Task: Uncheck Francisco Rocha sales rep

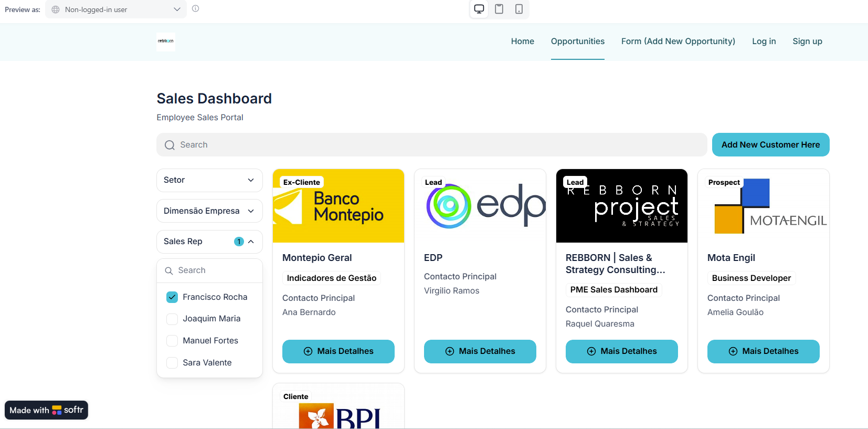Action: tap(172, 297)
